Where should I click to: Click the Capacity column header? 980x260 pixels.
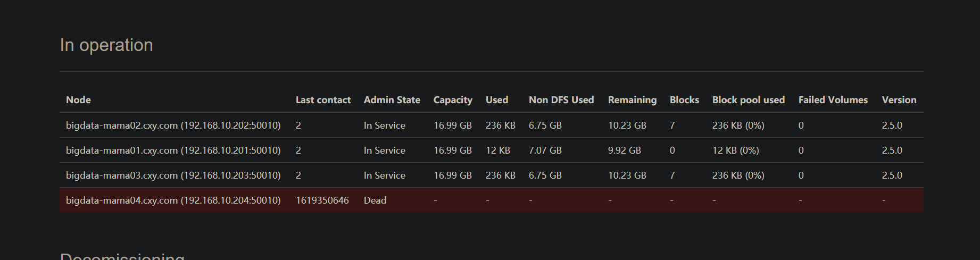pyautogui.click(x=453, y=100)
